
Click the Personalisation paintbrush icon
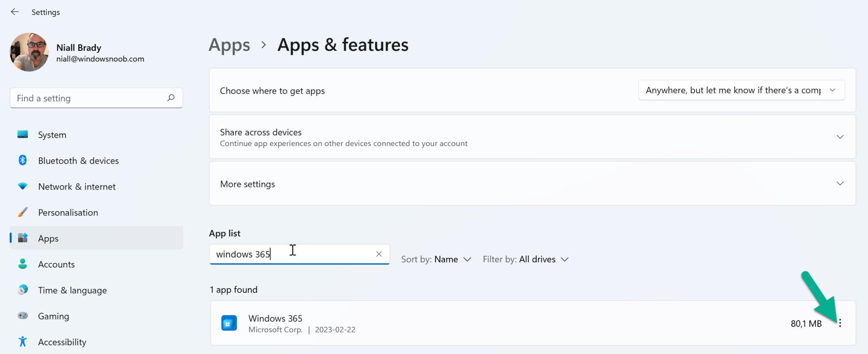point(23,212)
